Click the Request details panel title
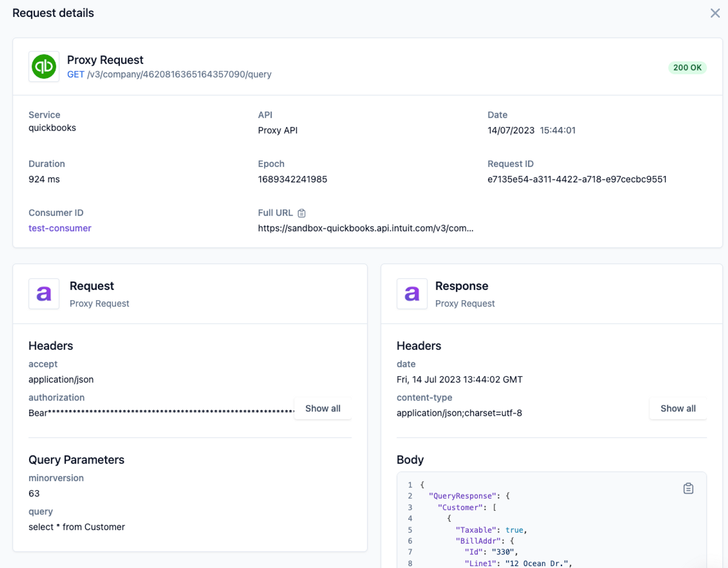 pyautogui.click(x=53, y=13)
